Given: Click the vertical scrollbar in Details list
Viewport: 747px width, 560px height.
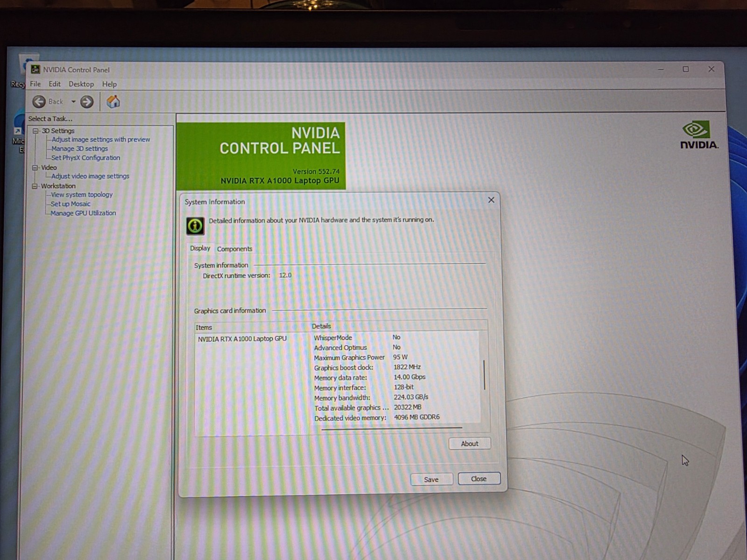Looking at the screenshot, I should tap(484, 375).
